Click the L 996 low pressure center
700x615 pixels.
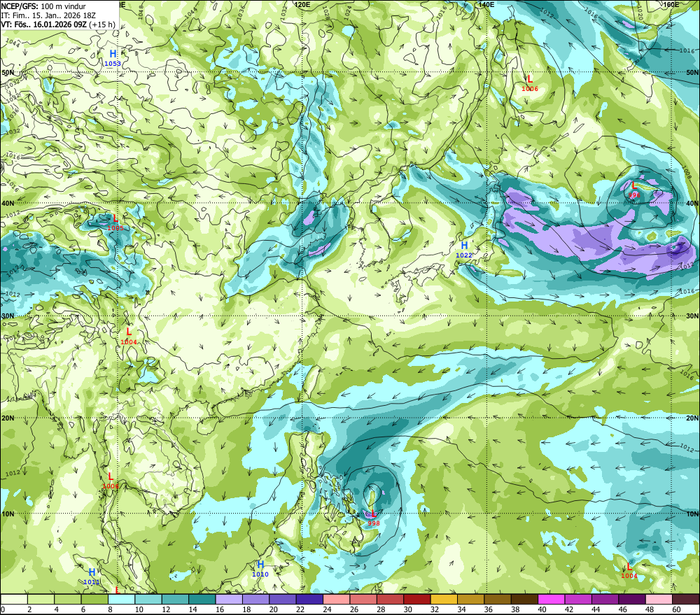[x=633, y=189]
